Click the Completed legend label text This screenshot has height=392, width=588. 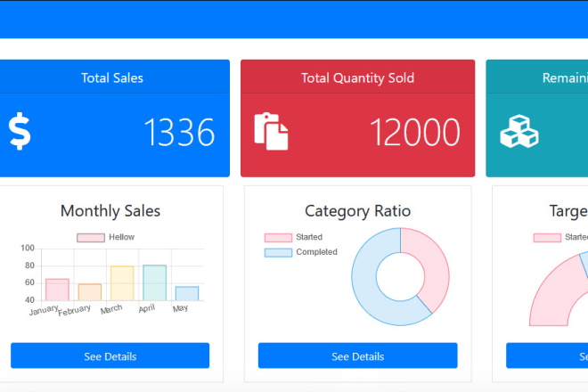point(316,252)
